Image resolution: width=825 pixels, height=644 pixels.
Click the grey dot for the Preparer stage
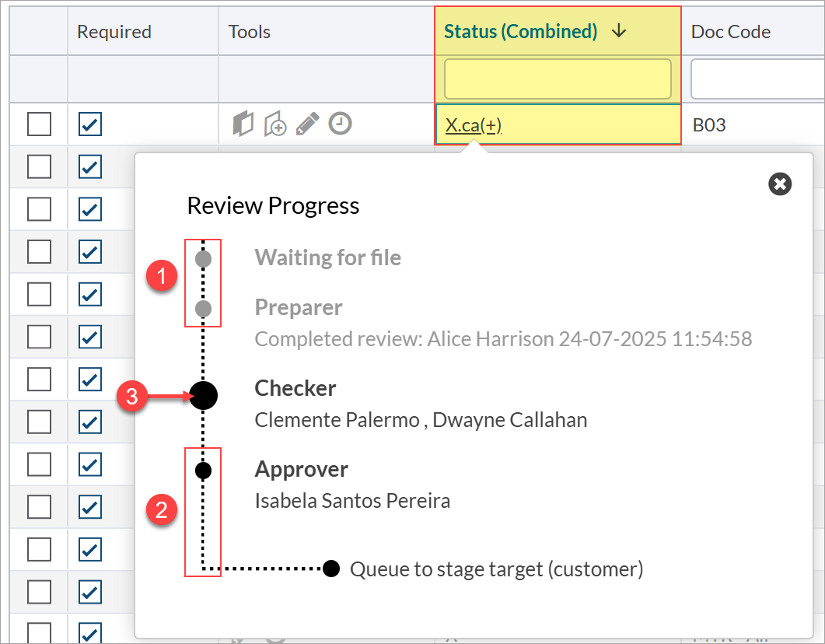click(203, 309)
